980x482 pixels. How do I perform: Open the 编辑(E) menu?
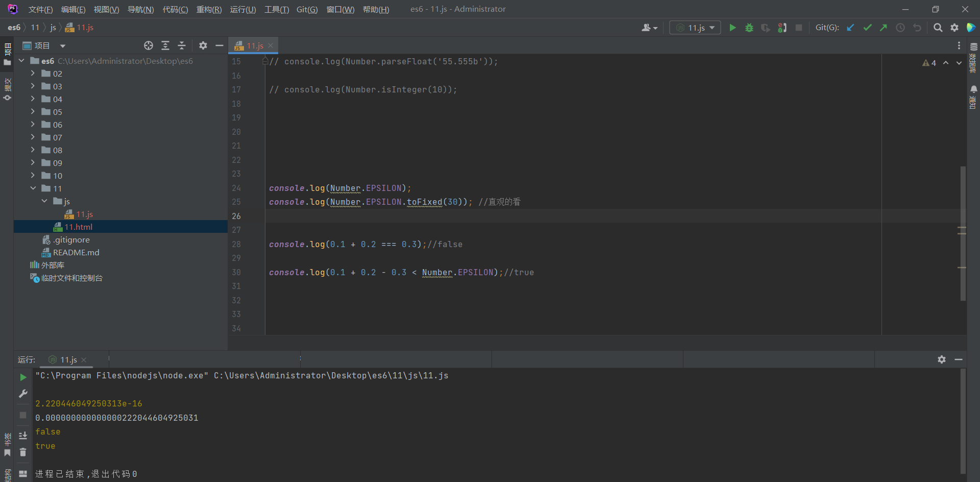(73, 10)
